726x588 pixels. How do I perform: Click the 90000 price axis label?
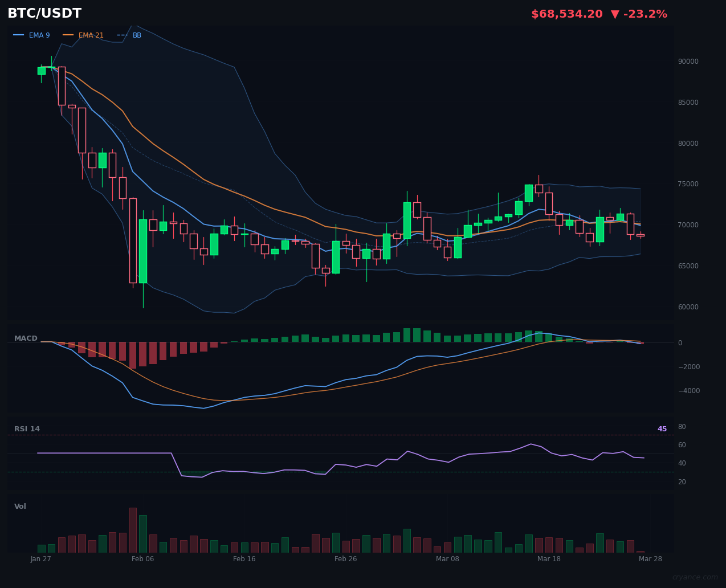688,61
